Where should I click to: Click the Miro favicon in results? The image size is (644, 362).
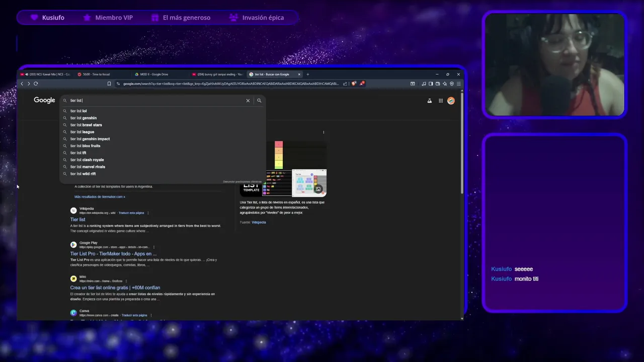tap(73, 279)
